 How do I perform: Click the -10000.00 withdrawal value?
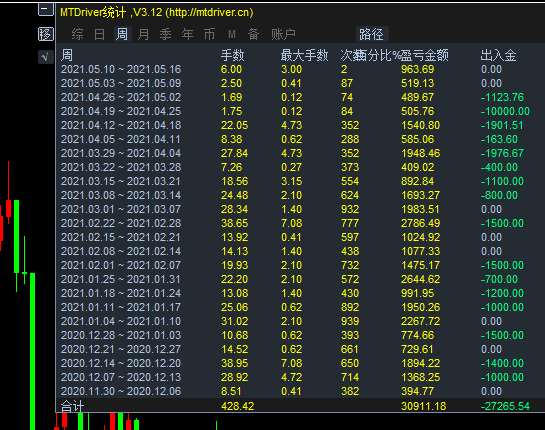click(x=505, y=111)
